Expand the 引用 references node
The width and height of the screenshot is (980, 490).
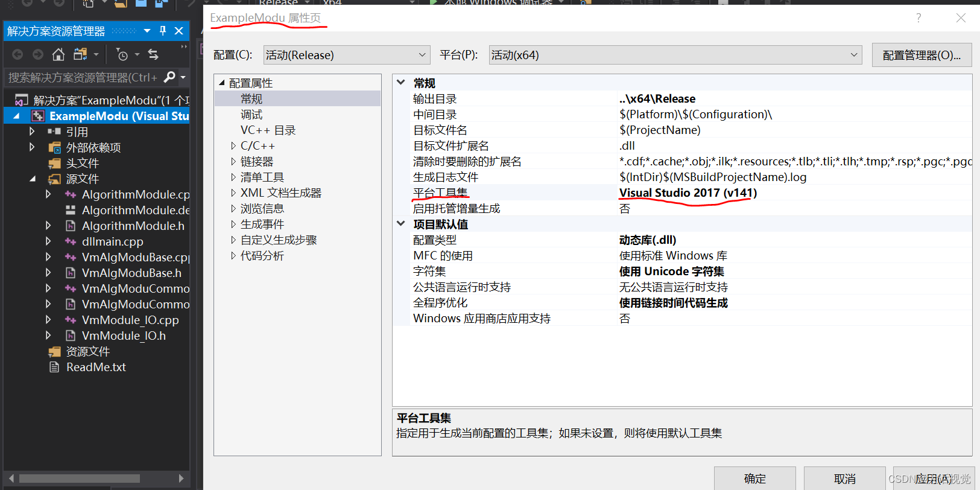coord(32,132)
